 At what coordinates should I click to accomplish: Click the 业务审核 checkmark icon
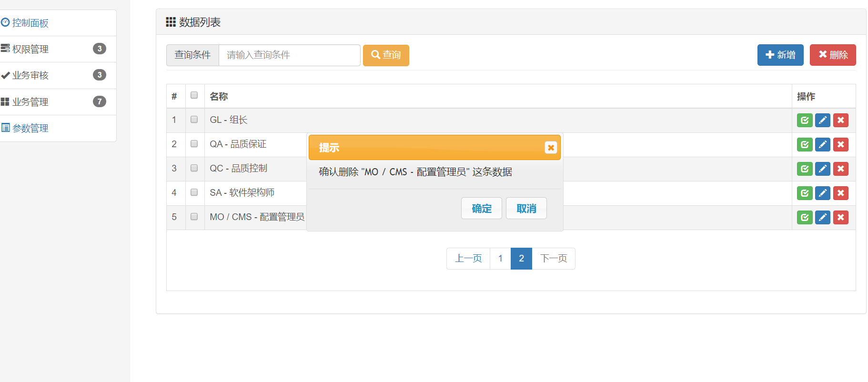point(5,75)
